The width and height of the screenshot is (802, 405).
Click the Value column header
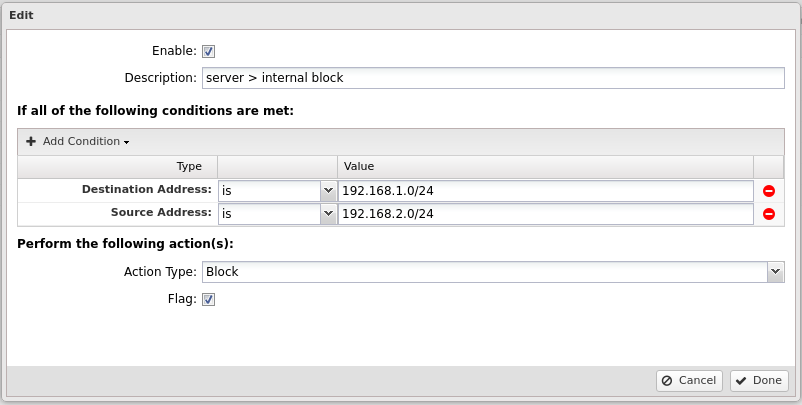click(x=545, y=167)
